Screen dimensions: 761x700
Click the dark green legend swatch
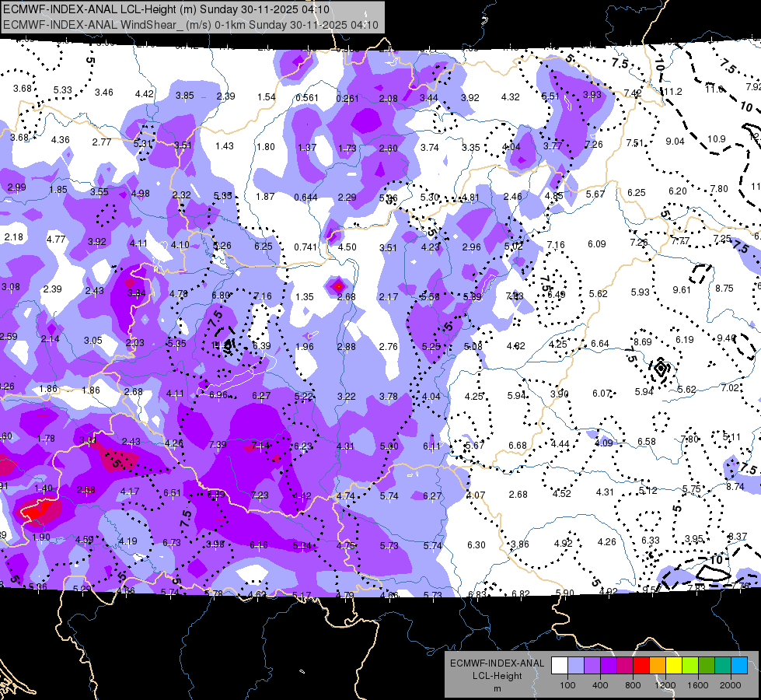click(x=707, y=666)
